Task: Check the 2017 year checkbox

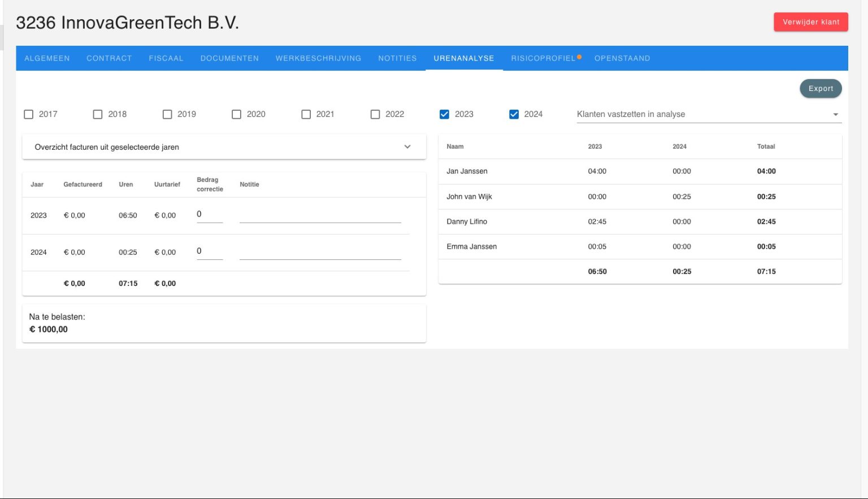Action: [x=29, y=114]
